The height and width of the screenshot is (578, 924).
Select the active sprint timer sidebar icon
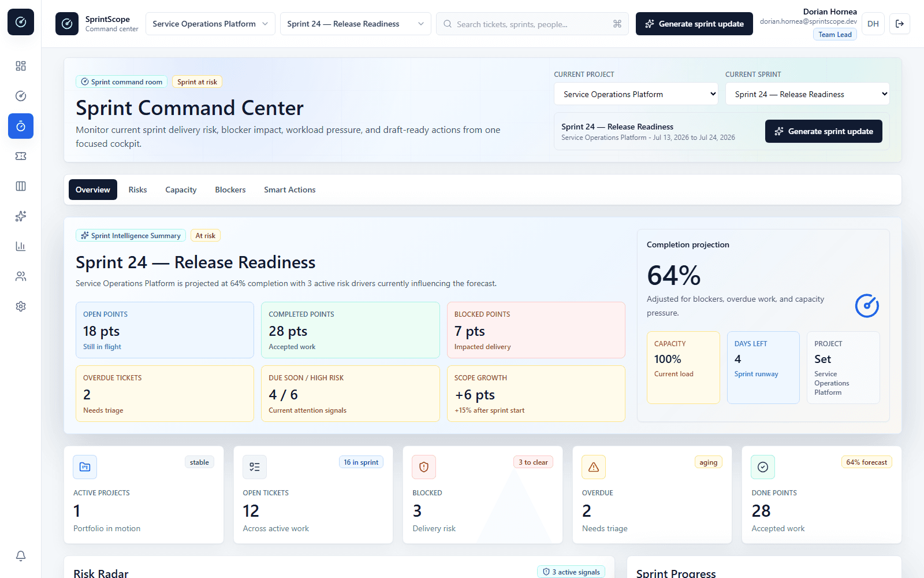click(x=21, y=126)
